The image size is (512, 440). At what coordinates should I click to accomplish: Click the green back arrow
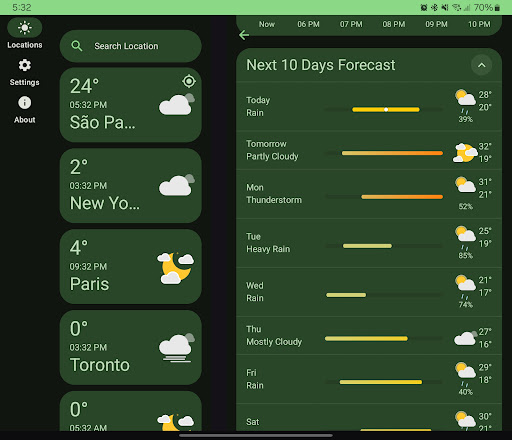click(244, 35)
